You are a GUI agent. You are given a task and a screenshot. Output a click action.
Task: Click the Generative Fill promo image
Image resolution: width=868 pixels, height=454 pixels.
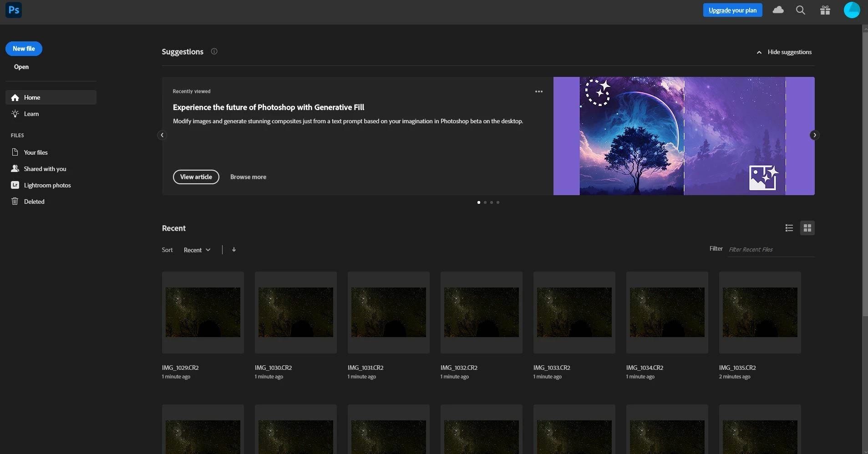[684, 136]
